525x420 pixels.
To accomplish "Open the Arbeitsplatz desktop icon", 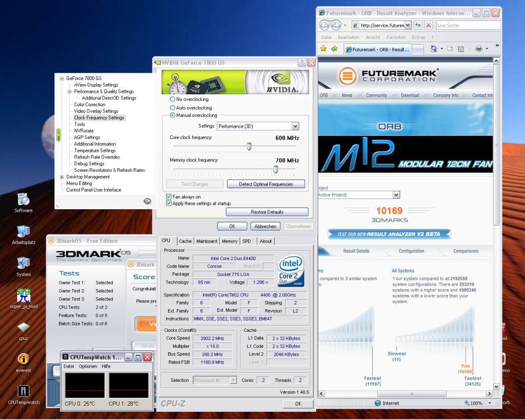I will 24,232.
